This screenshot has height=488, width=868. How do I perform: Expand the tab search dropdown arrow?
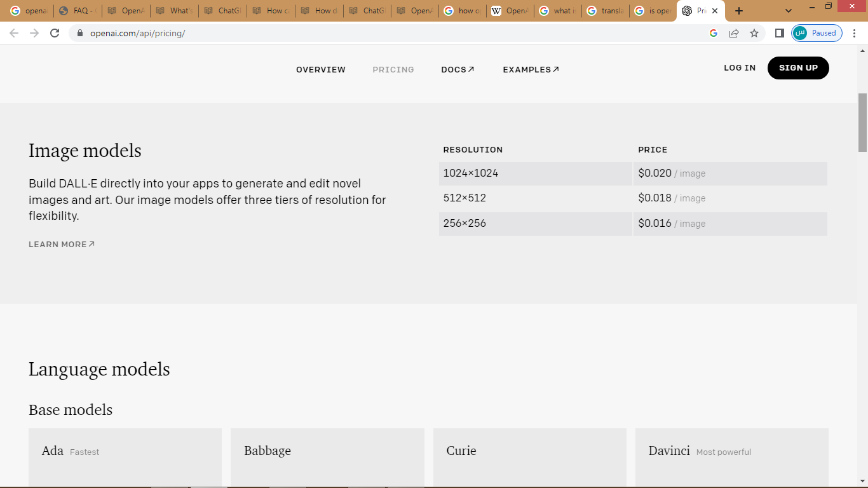pyautogui.click(x=789, y=11)
